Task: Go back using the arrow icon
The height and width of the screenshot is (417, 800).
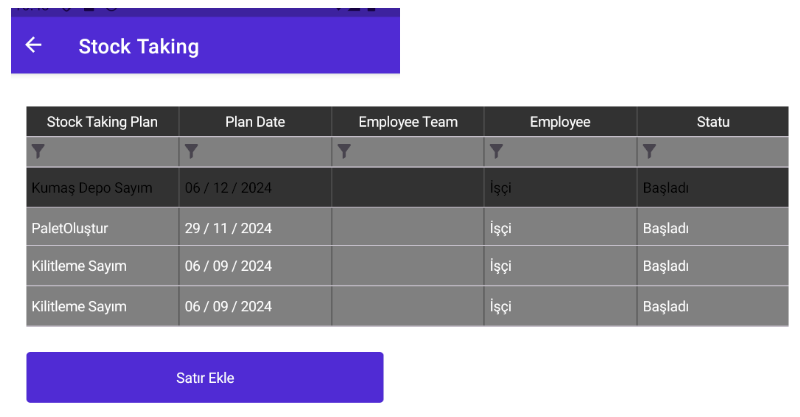Action: click(x=34, y=45)
